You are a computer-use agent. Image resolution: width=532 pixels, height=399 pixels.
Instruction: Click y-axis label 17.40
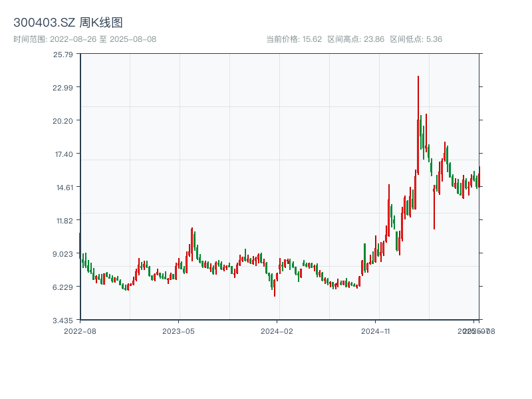coord(64,154)
